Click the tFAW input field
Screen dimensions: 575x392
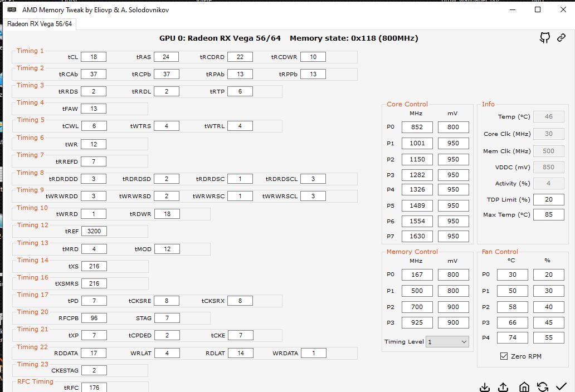pos(94,109)
